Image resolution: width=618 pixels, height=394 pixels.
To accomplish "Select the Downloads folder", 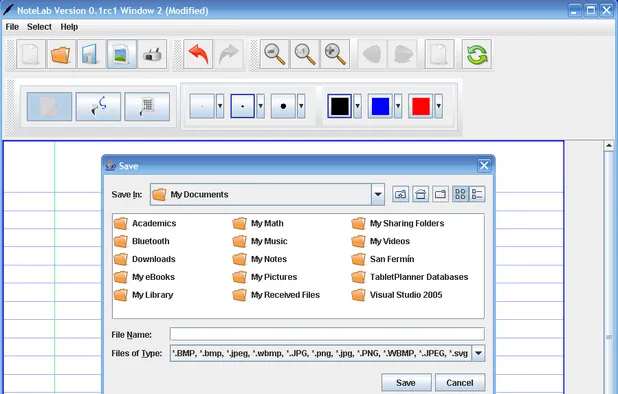I will [x=145, y=259].
